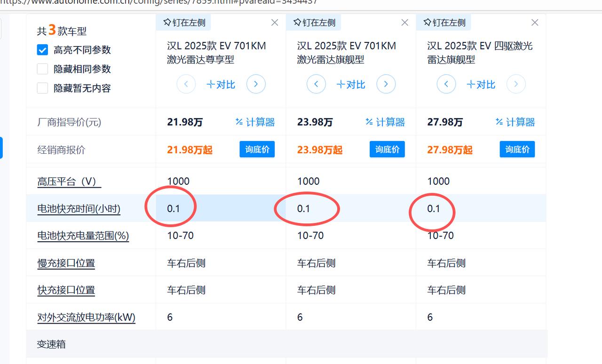Open 计算器 for the 23.98万 model
This screenshot has height=364, width=602.
coord(385,122)
